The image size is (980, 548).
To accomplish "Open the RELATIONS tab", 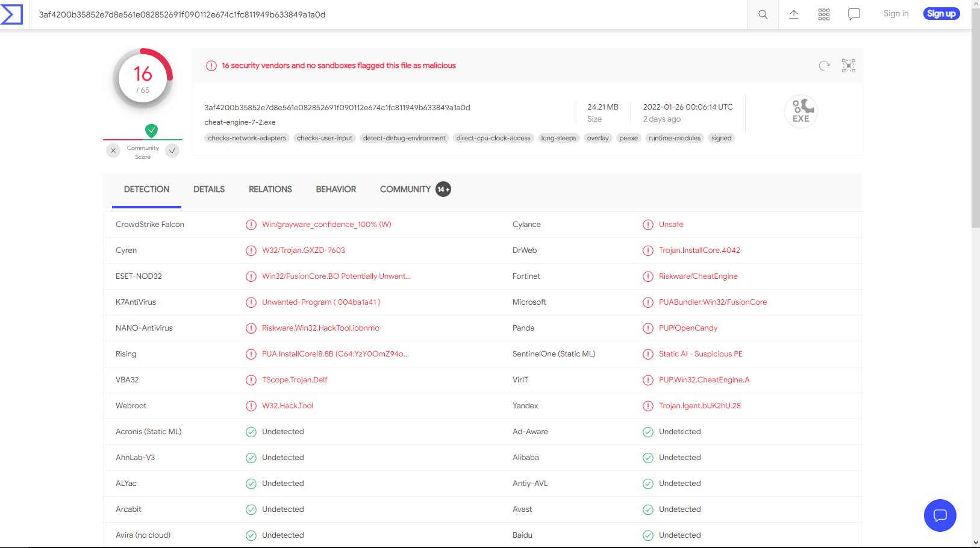I will pos(270,190).
